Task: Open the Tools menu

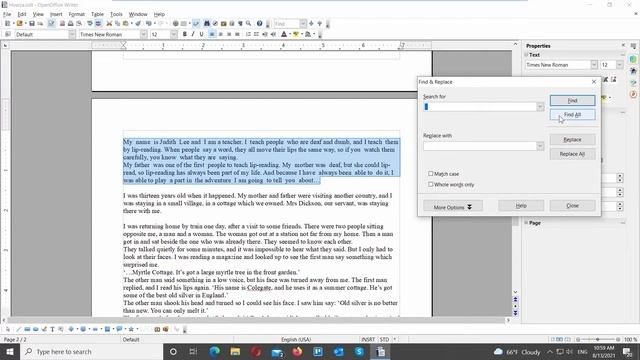Action: tap(116, 14)
